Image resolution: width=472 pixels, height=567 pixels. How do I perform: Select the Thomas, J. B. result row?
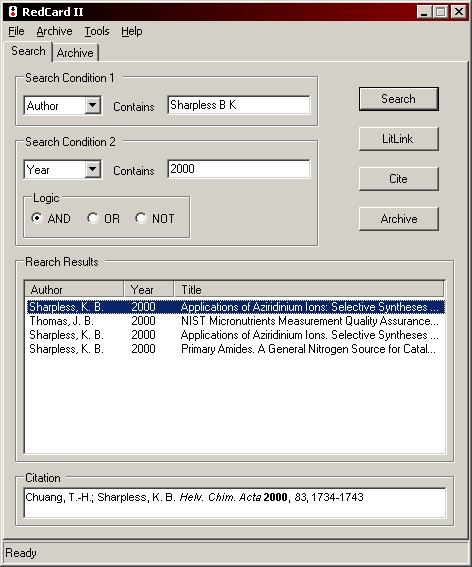click(x=235, y=321)
